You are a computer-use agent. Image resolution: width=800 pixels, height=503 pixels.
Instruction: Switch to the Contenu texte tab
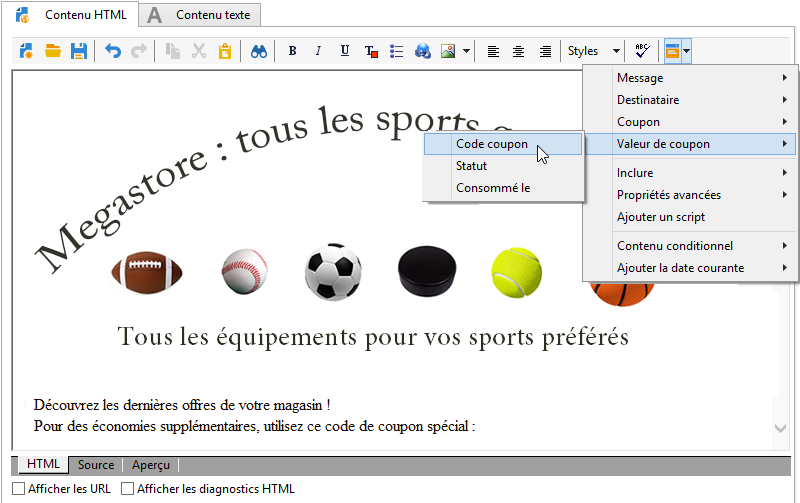click(x=200, y=15)
